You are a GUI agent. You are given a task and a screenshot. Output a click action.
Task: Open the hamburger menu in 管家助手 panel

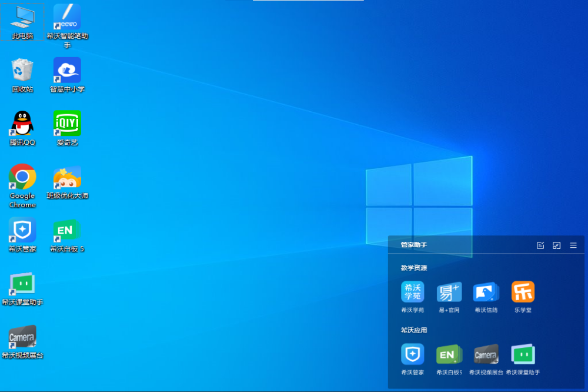point(573,245)
